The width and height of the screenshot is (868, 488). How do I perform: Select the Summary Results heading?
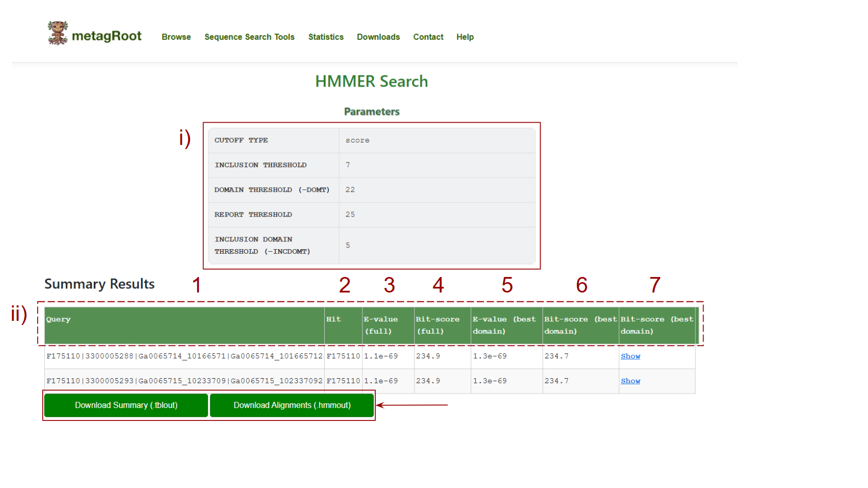[99, 284]
